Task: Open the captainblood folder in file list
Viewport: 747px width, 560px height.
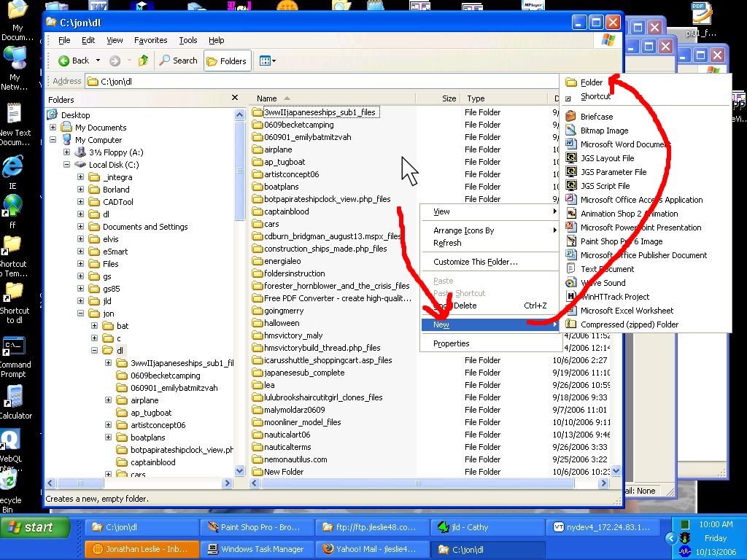Action: (x=286, y=211)
